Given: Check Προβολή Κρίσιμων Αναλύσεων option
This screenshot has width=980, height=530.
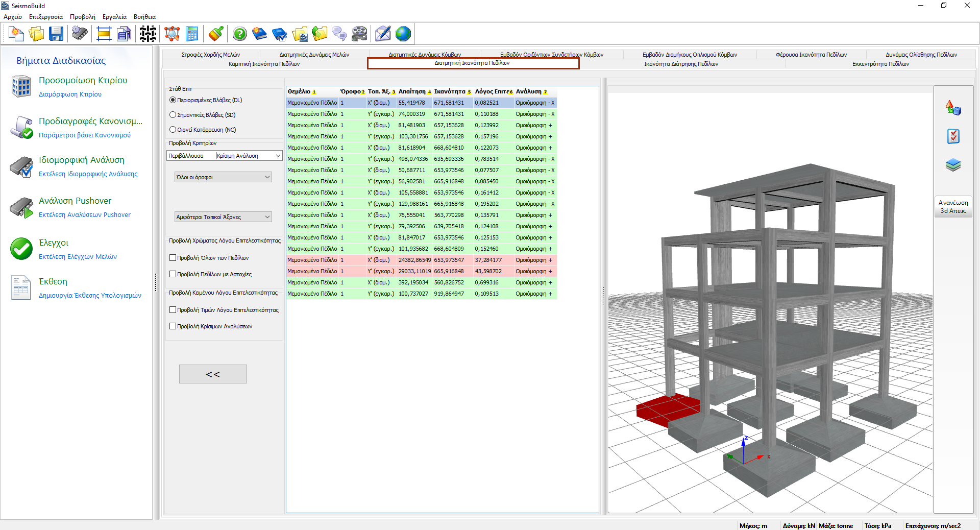Looking at the screenshot, I should [173, 326].
